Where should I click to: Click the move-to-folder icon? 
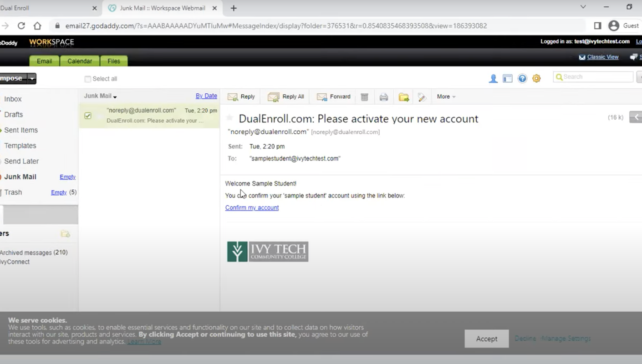tap(403, 97)
